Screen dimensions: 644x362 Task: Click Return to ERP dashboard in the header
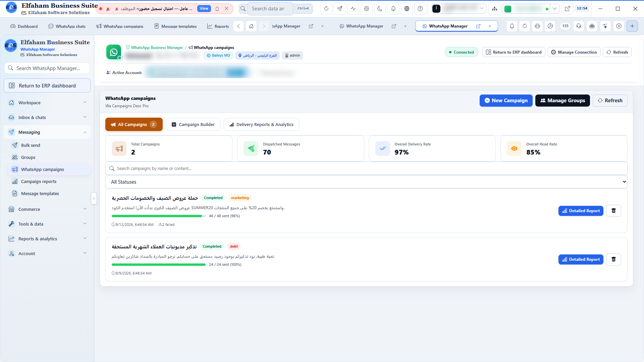coord(514,52)
